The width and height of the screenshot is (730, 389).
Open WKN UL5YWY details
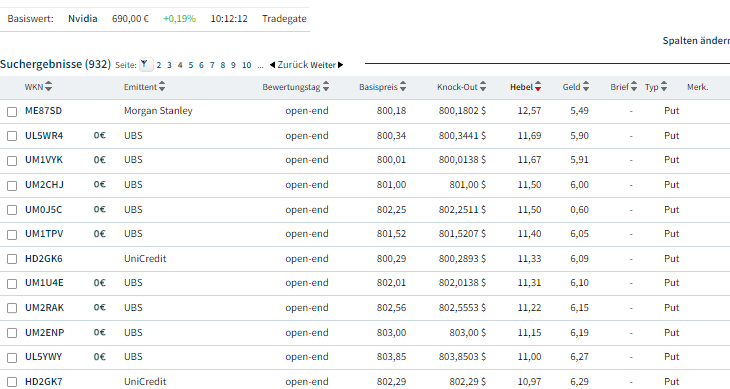tap(43, 356)
